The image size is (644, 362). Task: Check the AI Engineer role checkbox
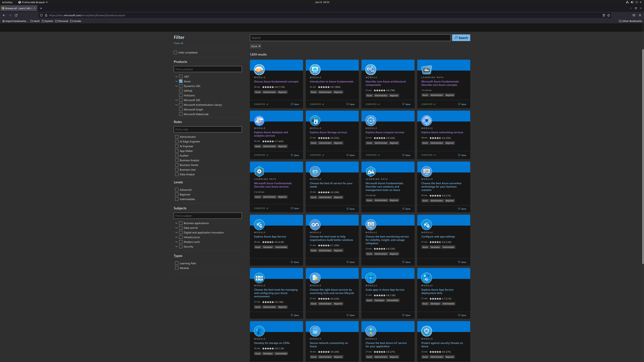click(x=177, y=146)
